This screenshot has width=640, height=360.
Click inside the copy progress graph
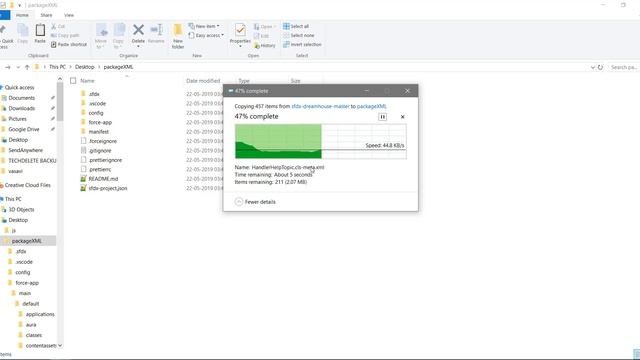[x=320, y=142]
